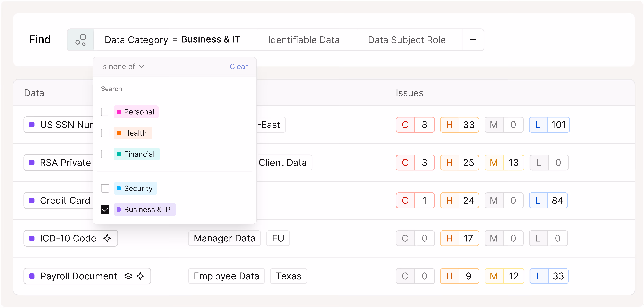The height and width of the screenshot is (308, 644).
Task: Click the plus icon to add filter
Action: coord(473,40)
